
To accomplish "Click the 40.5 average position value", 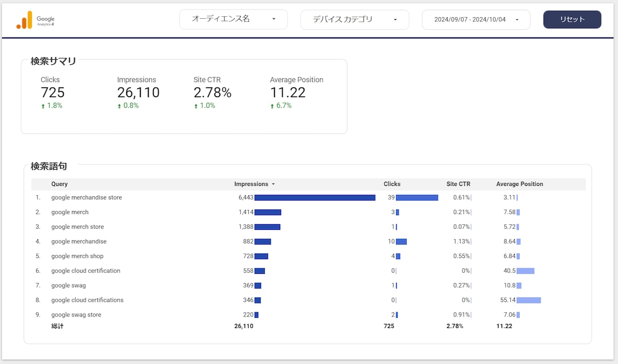I will [510, 271].
